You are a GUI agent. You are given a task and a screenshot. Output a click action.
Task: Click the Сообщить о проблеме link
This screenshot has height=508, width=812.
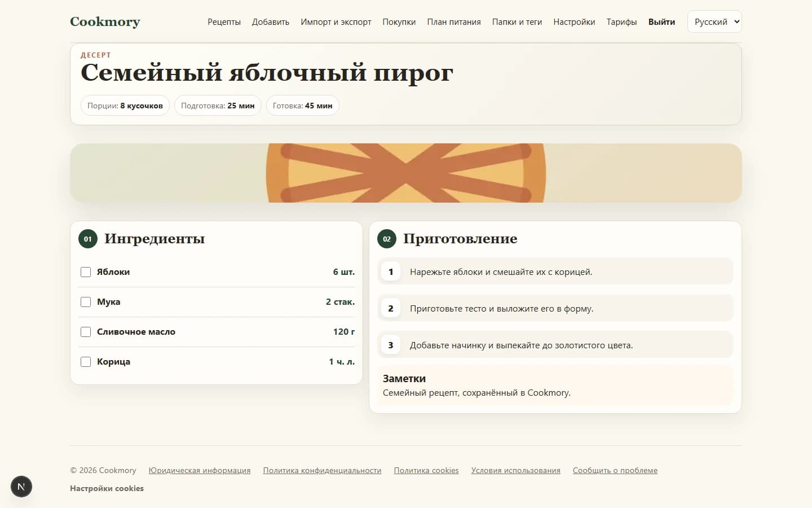(x=615, y=471)
